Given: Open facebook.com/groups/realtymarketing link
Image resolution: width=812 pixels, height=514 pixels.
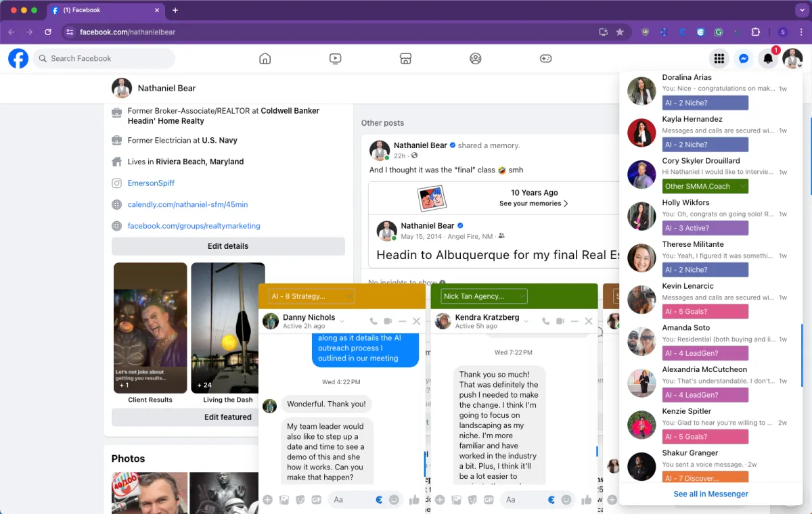Looking at the screenshot, I should point(194,226).
